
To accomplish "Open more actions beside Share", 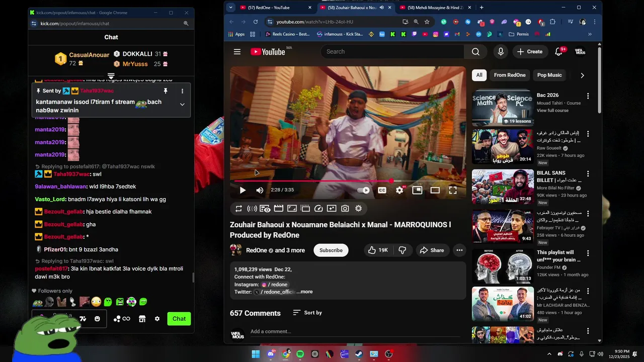I will (459, 250).
